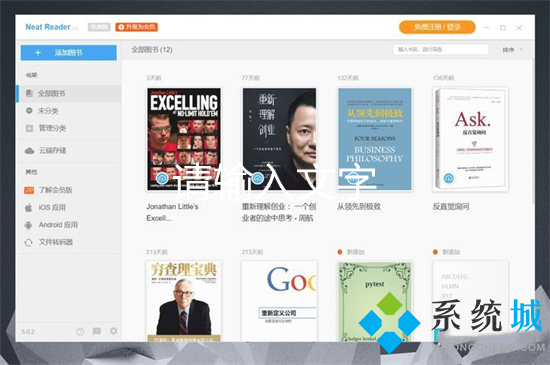Click the upgrade to member badge
This screenshot has height=365, width=550.
[136, 27]
